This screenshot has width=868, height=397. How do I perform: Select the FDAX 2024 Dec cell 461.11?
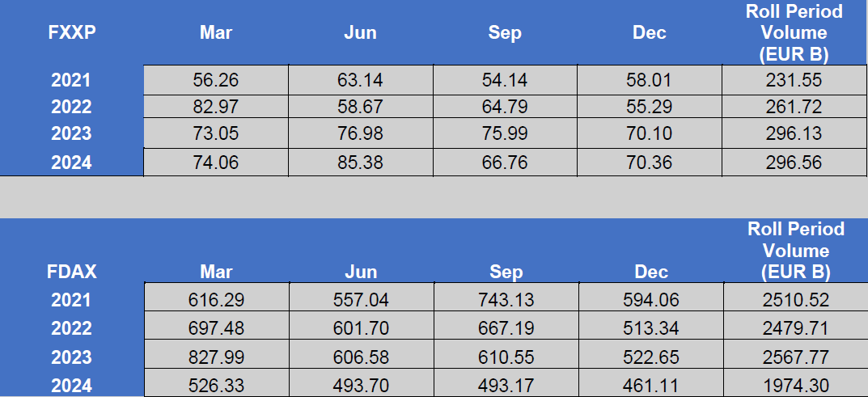651,386
